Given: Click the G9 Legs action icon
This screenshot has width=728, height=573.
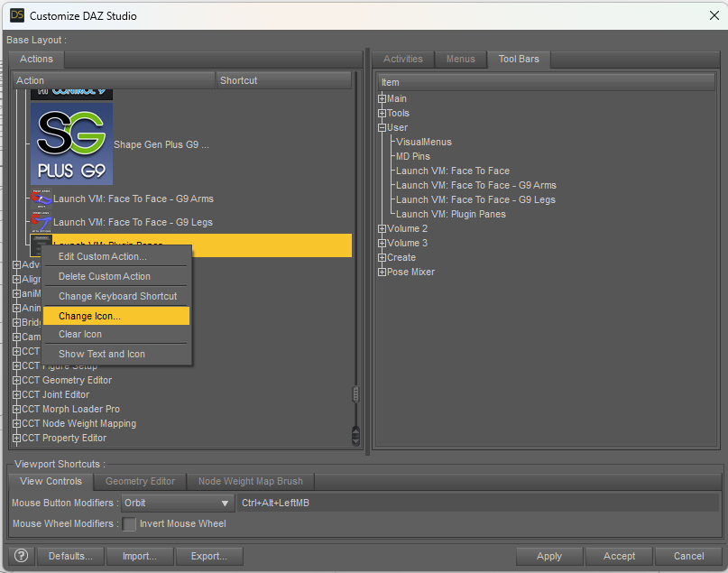Looking at the screenshot, I should [x=41, y=222].
